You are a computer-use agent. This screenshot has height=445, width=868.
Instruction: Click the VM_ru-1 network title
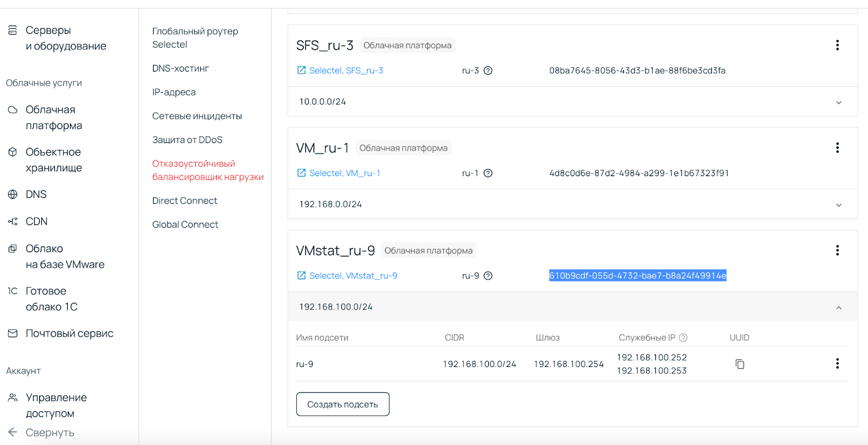[x=322, y=148]
